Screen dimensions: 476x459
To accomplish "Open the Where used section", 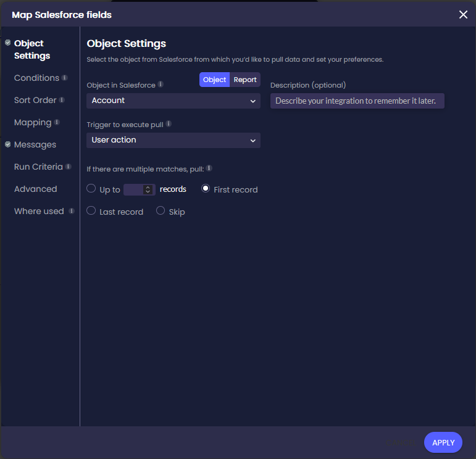I will coord(39,211).
